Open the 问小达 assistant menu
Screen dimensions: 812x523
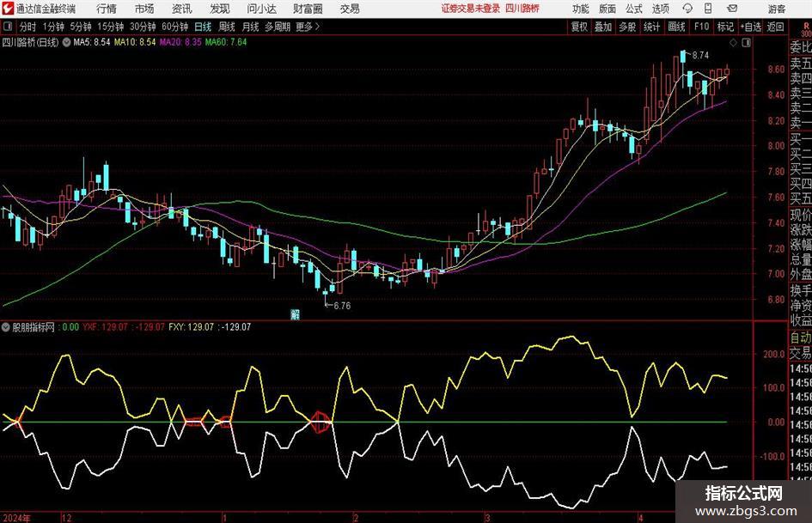tap(261, 9)
